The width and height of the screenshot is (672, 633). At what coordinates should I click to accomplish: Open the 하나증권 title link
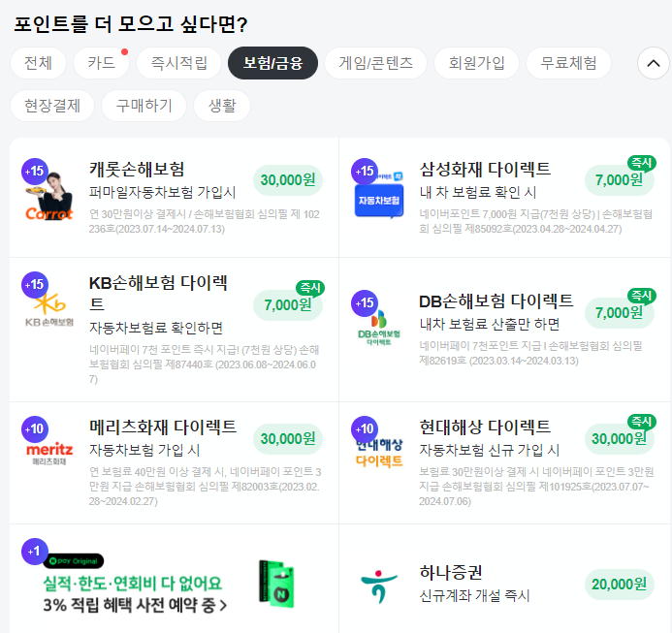451,573
